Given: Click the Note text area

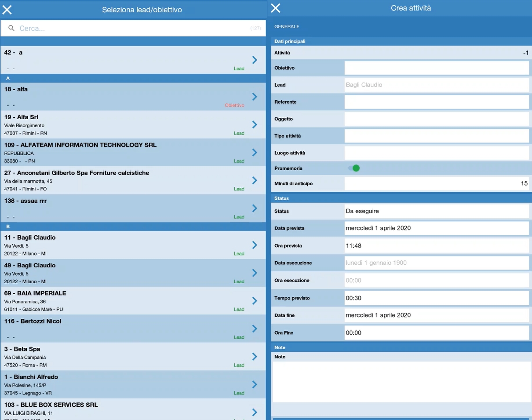Looking at the screenshot, I should [x=402, y=382].
